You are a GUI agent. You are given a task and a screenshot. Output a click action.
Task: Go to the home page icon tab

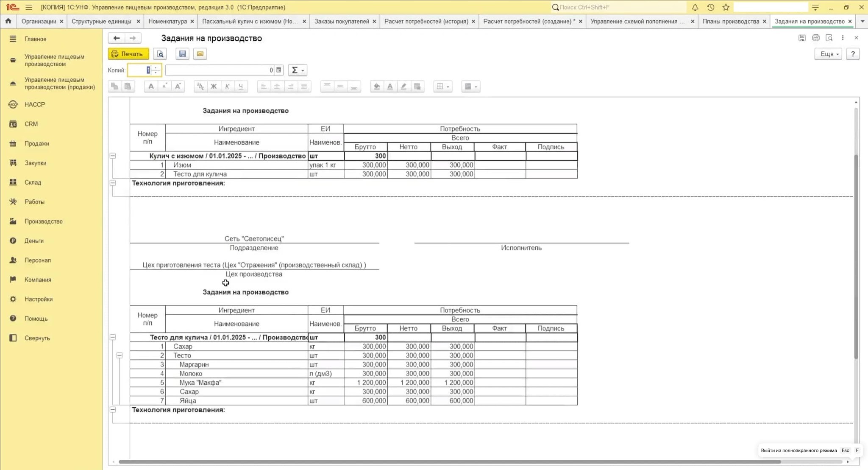[x=8, y=21]
